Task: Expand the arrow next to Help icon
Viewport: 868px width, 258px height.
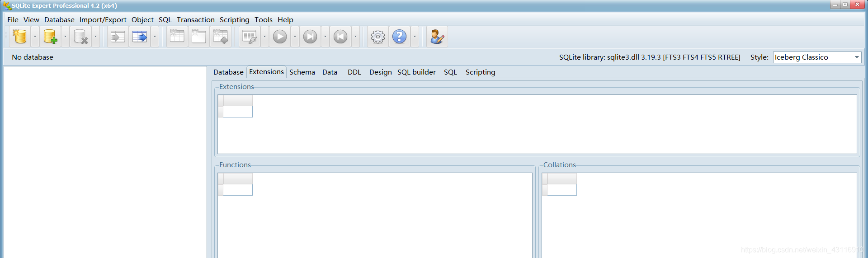Action: click(x=415, y=37)
